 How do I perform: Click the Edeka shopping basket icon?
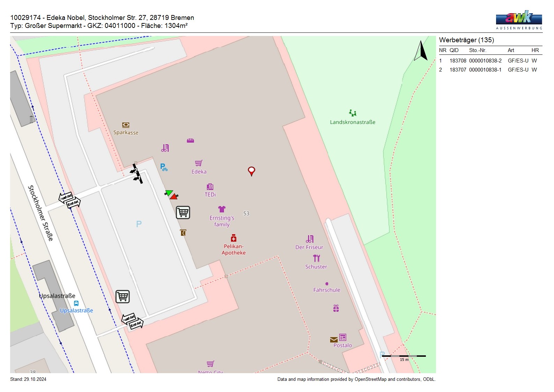199,163
